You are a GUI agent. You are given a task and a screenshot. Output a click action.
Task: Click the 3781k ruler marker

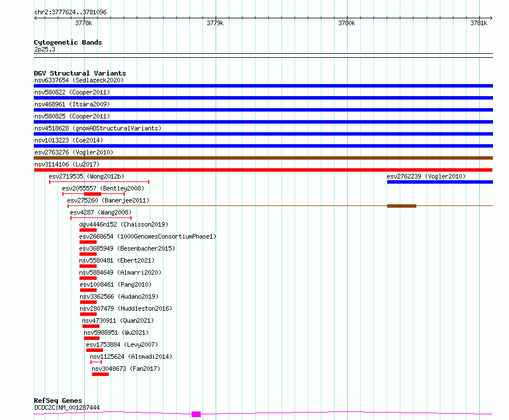click(x=479, y=23)
